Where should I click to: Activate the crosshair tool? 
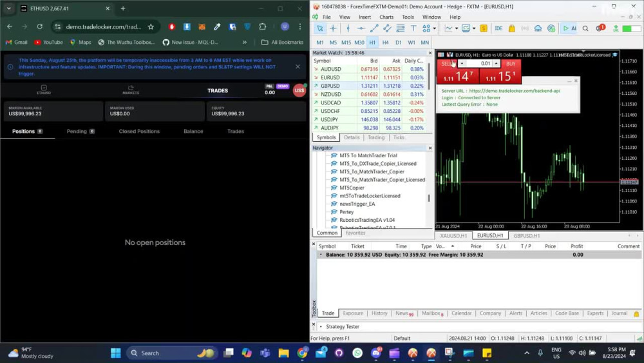(333, 28)
